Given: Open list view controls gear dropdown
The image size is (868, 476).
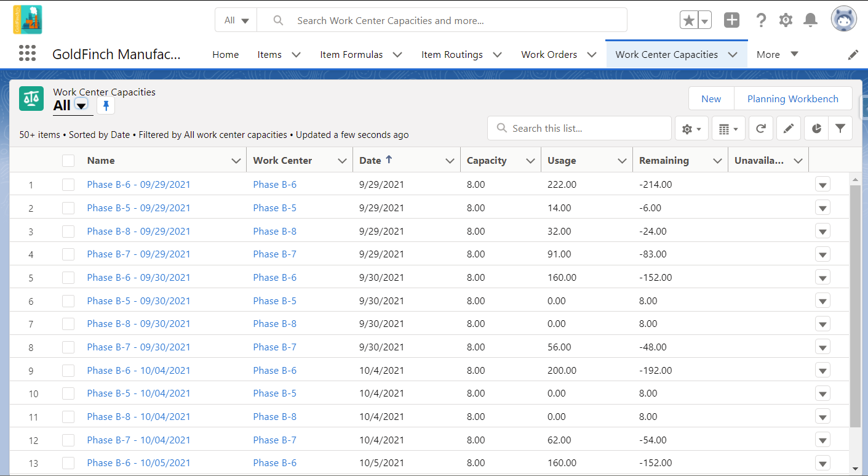Looking at the screenshot, I should click(x=692, y=129).
